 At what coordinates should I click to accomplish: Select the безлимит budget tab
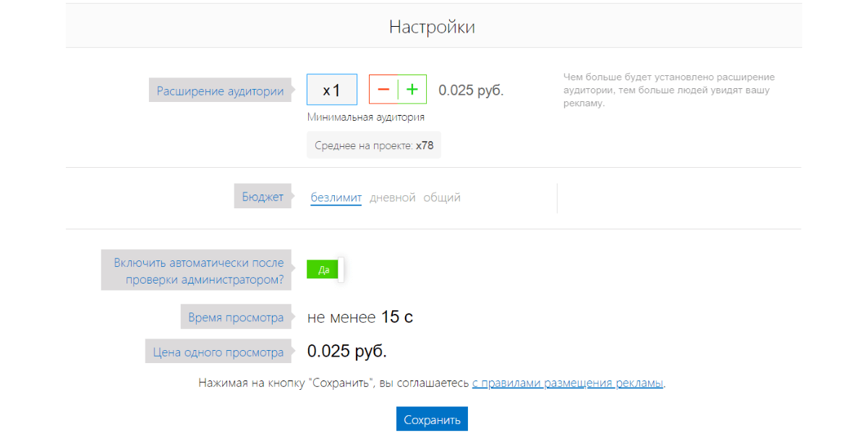(336, 197)
